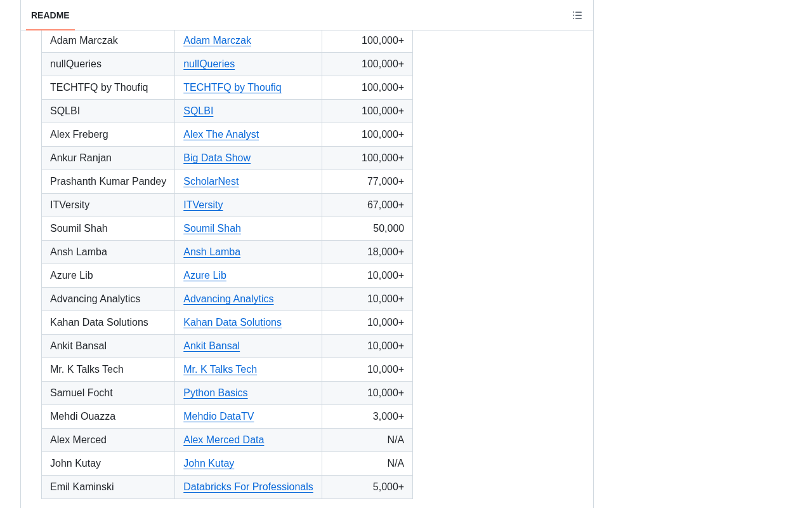Viewport: 812px width, 508px height.
Task: Open the Mehdio DataTV link
Action: pos(218,417)
